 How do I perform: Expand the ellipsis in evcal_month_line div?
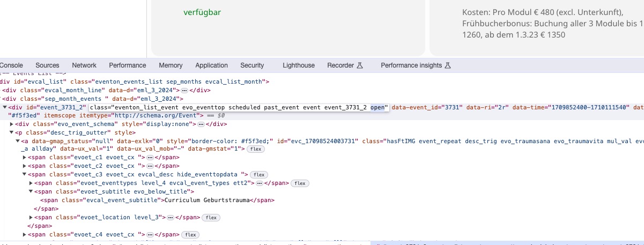tap(184, 91)
